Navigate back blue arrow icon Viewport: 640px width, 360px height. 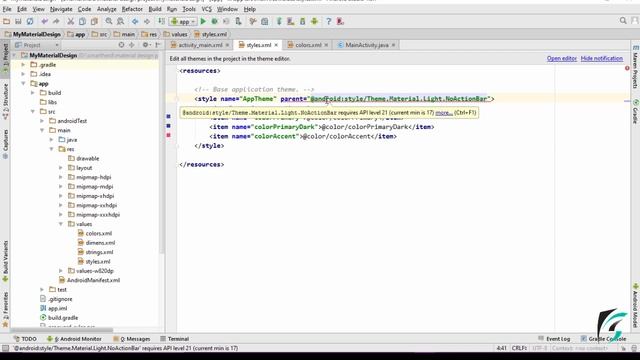(135, 21)
